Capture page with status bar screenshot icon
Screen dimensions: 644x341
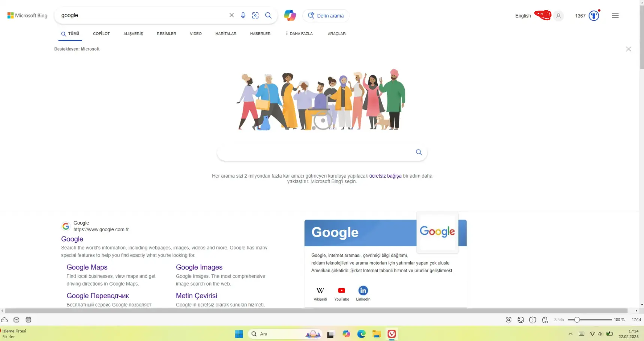tap(509, 320)
